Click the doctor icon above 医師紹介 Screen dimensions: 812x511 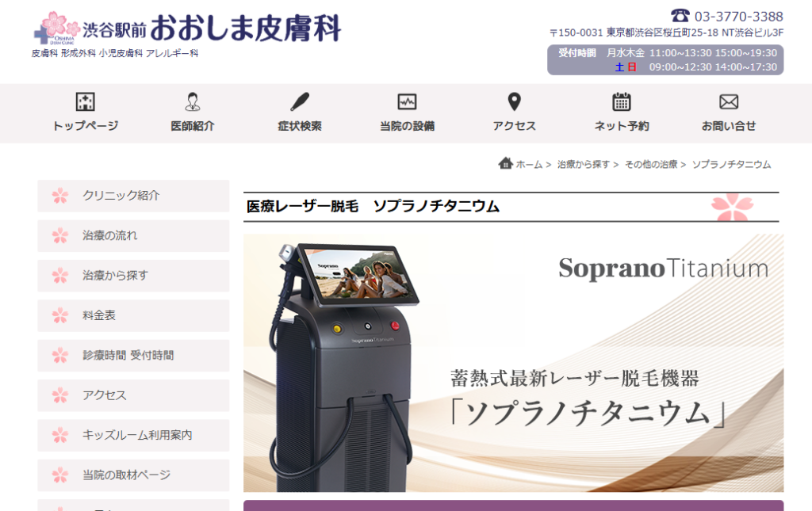[x=193, y=102]
